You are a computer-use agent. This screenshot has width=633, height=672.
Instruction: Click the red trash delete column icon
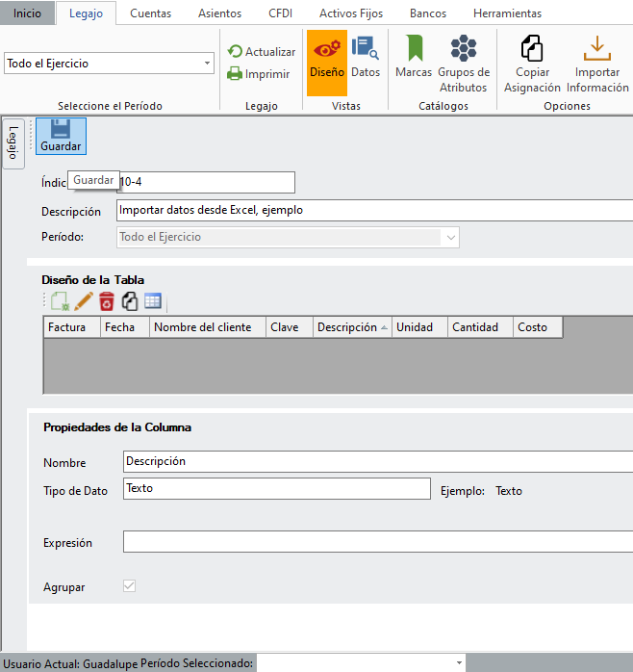[106, 302]
